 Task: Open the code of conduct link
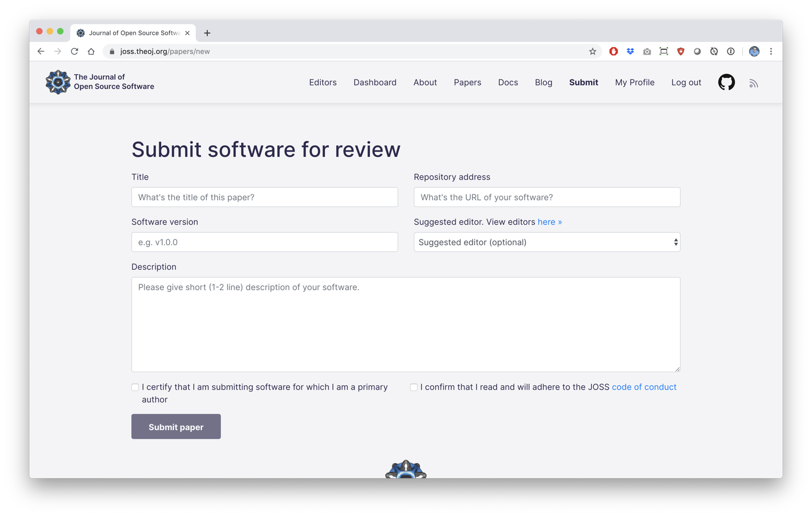[x=644, y=387]
